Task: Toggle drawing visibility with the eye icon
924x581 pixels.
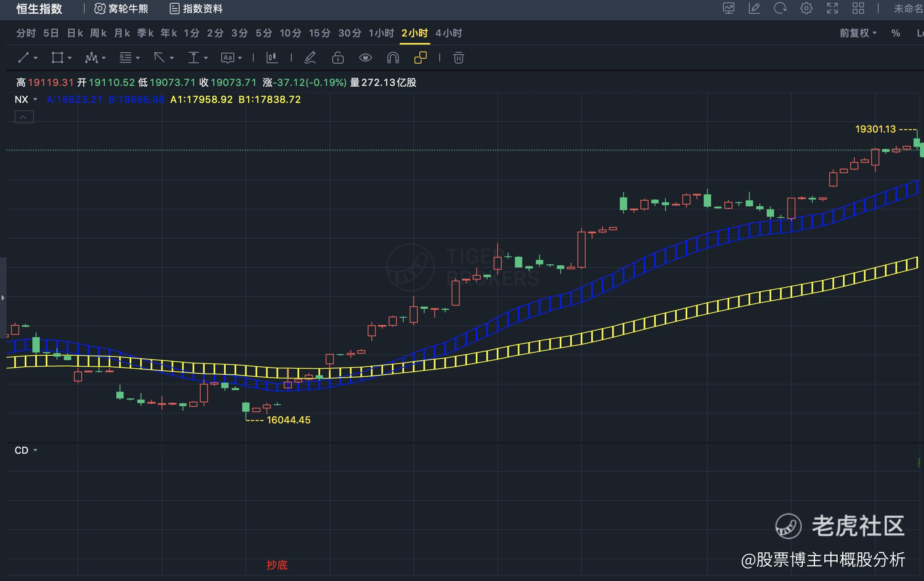Action: click(x=365, y=58)
